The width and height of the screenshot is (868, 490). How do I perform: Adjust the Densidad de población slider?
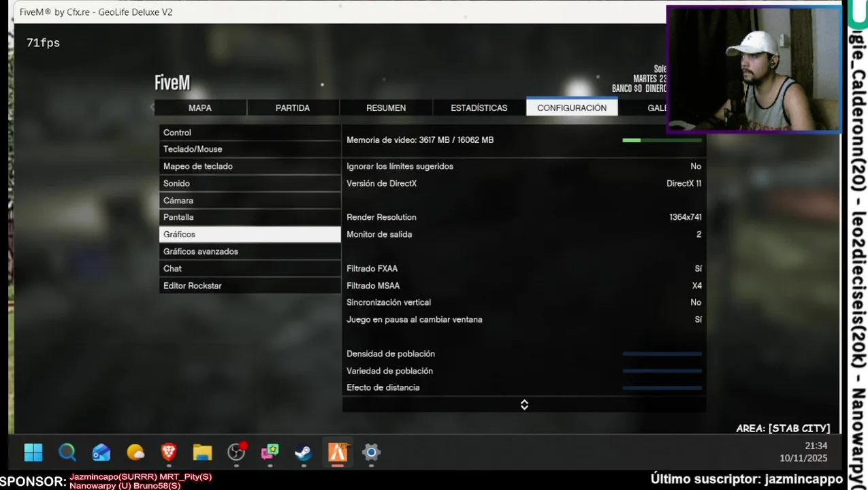[662, 354]
